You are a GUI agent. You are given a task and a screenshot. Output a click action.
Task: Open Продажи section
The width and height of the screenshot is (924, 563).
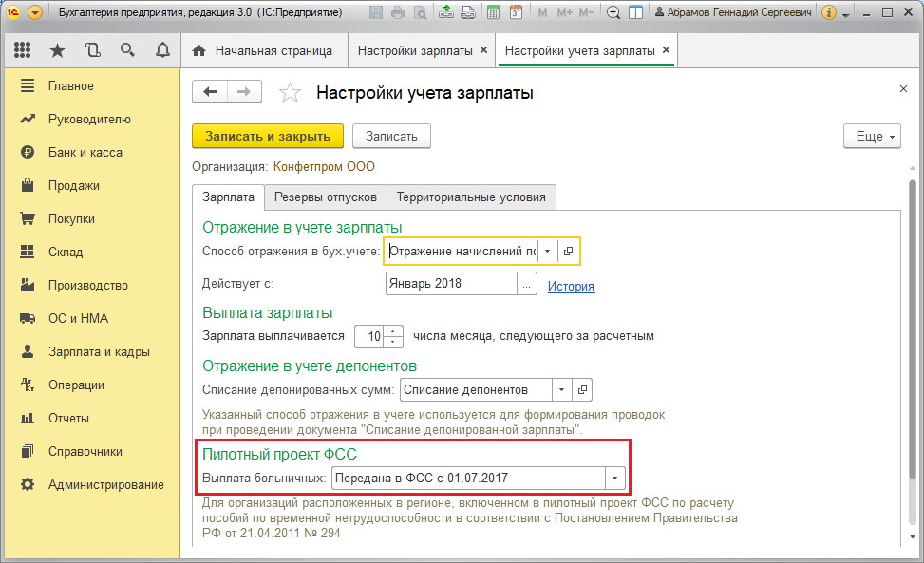[92, 185]
